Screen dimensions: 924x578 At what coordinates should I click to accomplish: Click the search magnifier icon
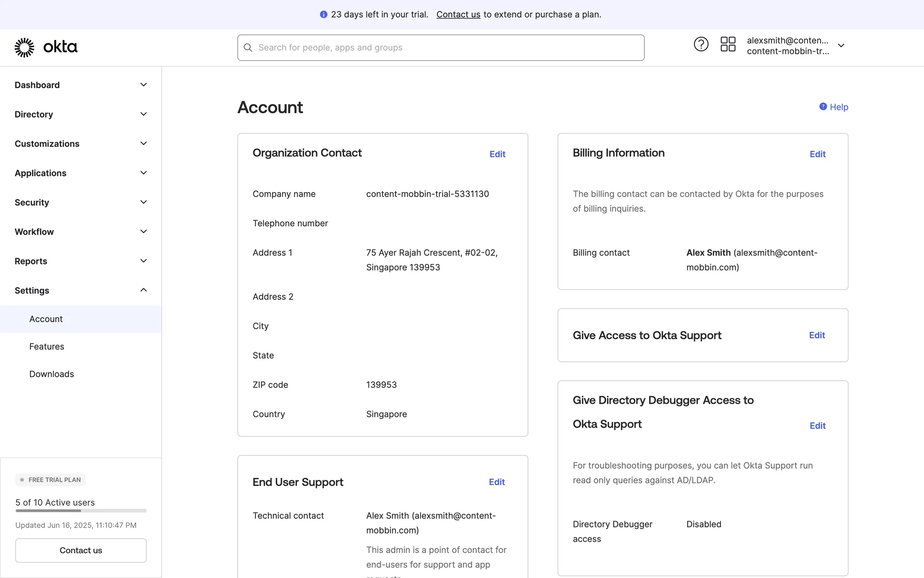click(248, 48)
